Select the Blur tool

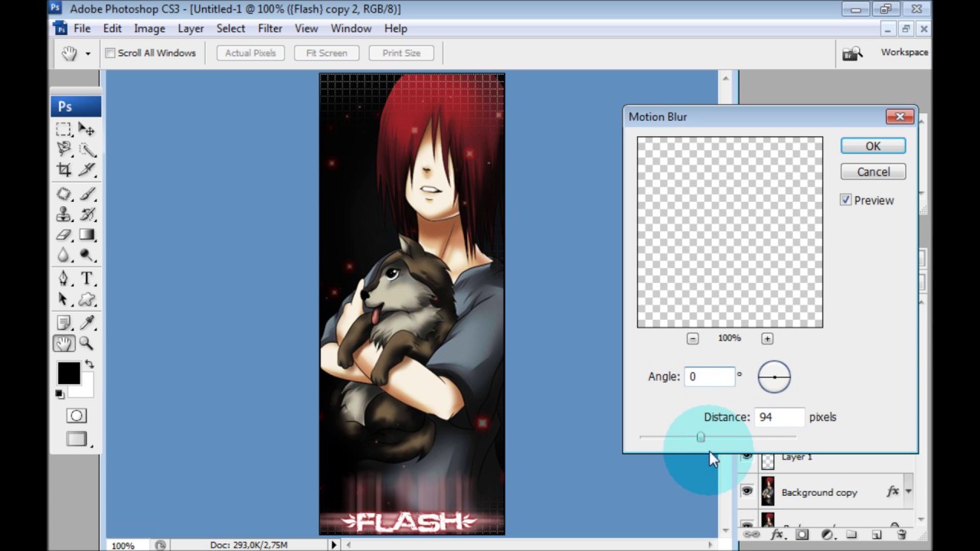[x=64, y=255]
